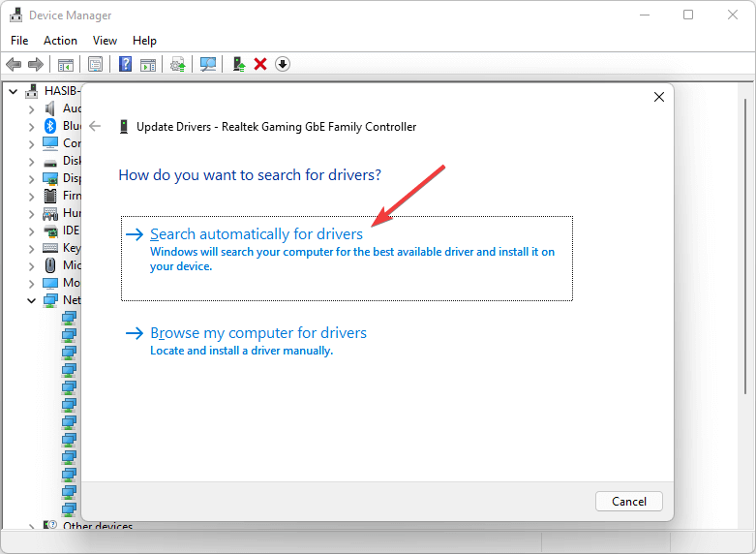Click the Forward arrow toolbar icon
Screen dimensions: 756x554
[36, 64]
